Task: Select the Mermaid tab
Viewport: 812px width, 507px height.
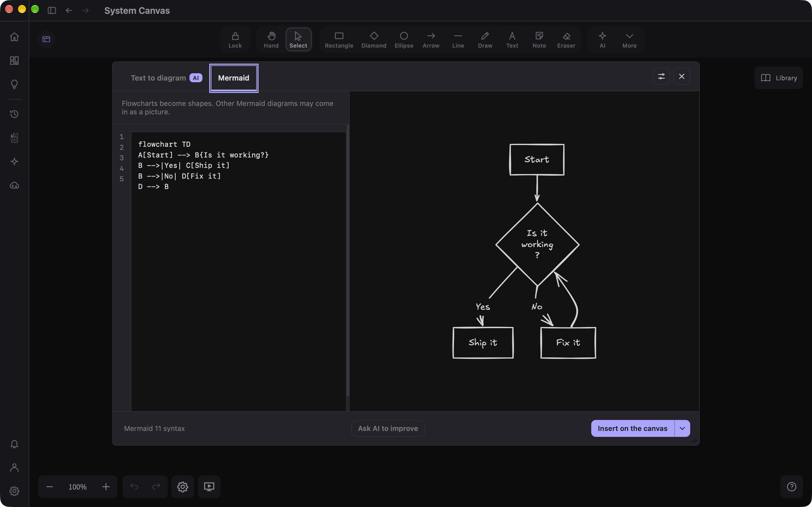Action: coord(233,78)
